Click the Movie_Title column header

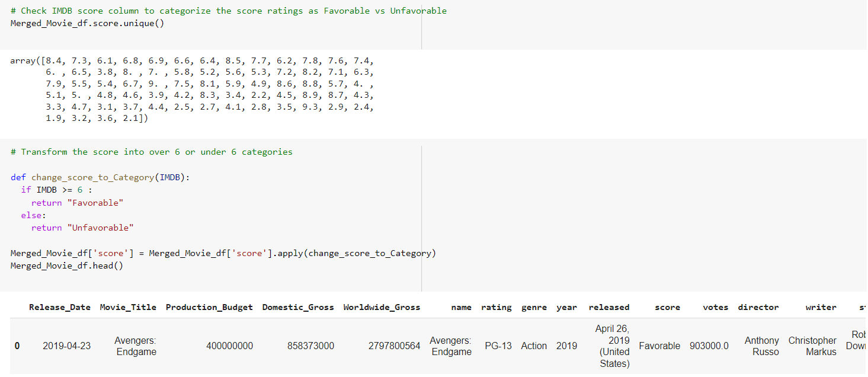pyautogui.click(x=128, y=307)
